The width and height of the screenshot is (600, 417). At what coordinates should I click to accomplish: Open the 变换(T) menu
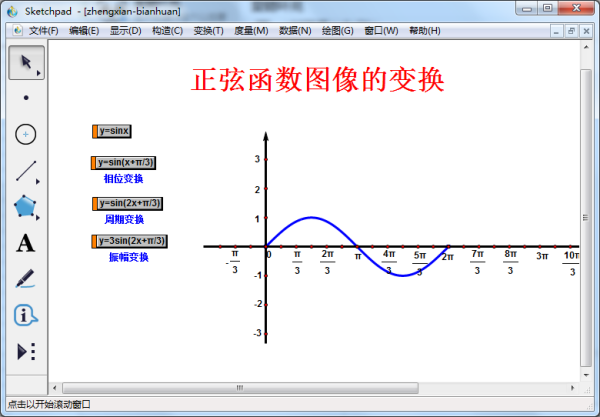point(207,31)
